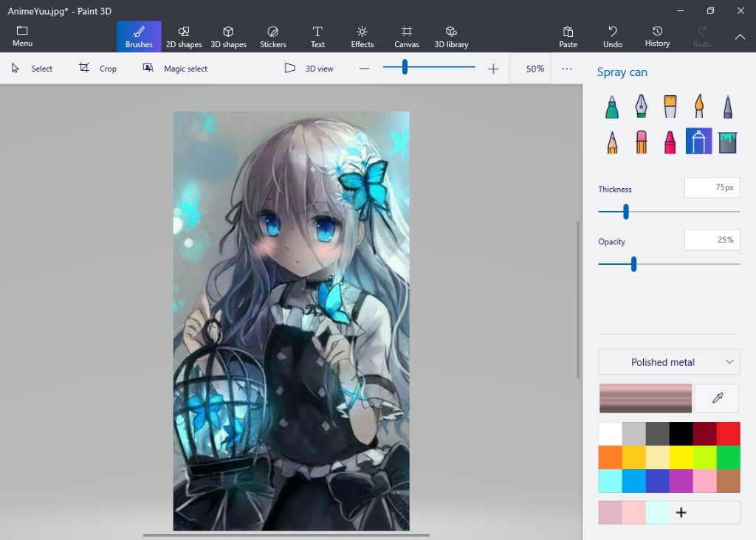The image size is (756, 540).
Task: Select the Fill bucket tool
Action: coord(727,142)
